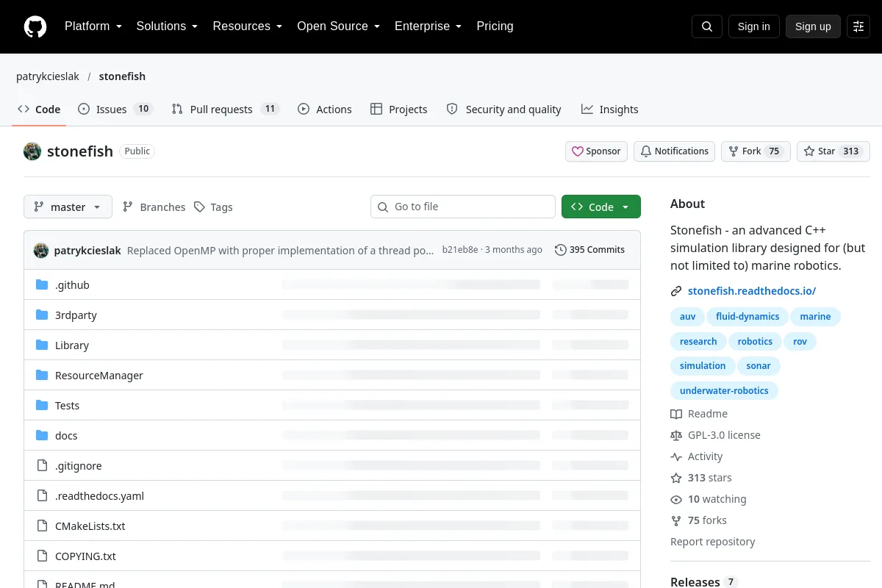Select the auv topic tag
The width and height of the screenshot is (882, 588).
[x=688, y=317]
